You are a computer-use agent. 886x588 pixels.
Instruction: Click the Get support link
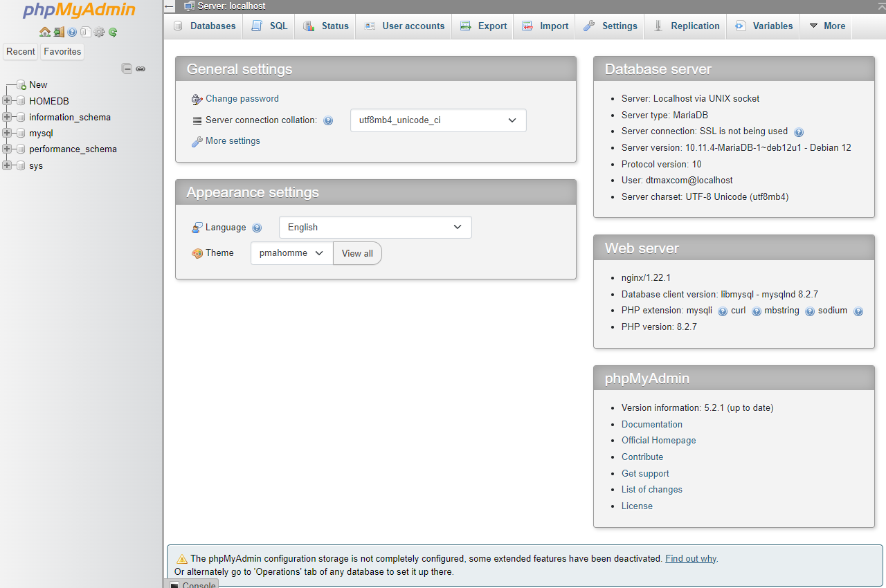tap(645, 474)
